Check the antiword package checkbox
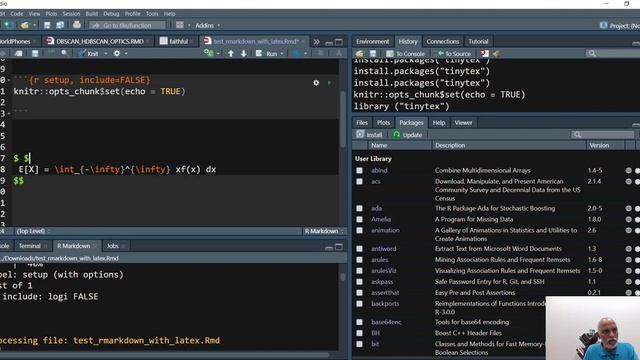Screen dimensions: 640x360 359,249
